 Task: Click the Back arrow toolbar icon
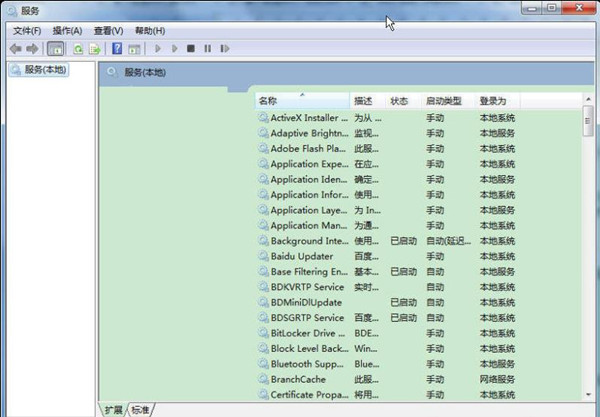15,48
